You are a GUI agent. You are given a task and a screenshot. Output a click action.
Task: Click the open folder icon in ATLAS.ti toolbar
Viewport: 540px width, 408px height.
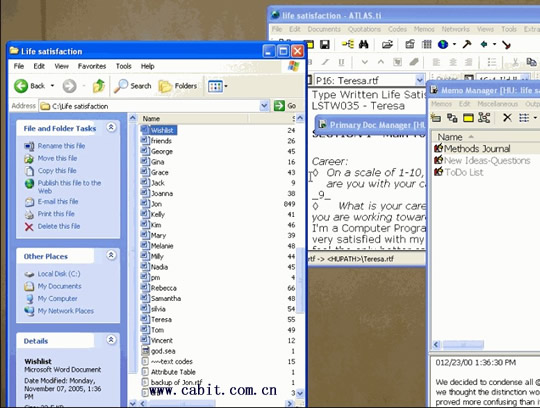point(387,44)
